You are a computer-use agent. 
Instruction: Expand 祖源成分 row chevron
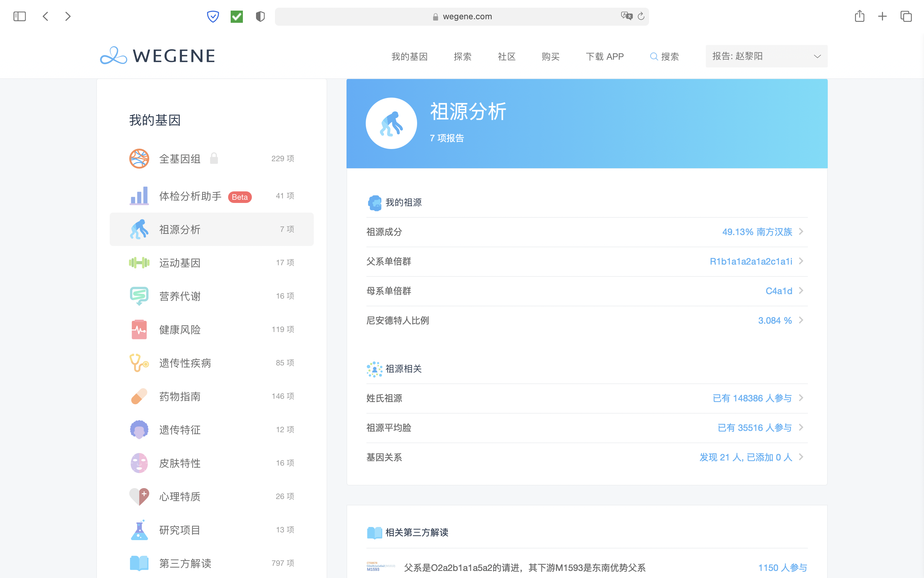click(x=801, y=232)
